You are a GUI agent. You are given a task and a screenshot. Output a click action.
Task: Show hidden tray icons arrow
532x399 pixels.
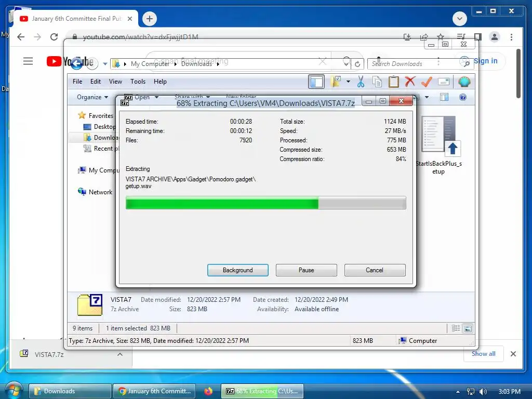click(x=458, y=392)
